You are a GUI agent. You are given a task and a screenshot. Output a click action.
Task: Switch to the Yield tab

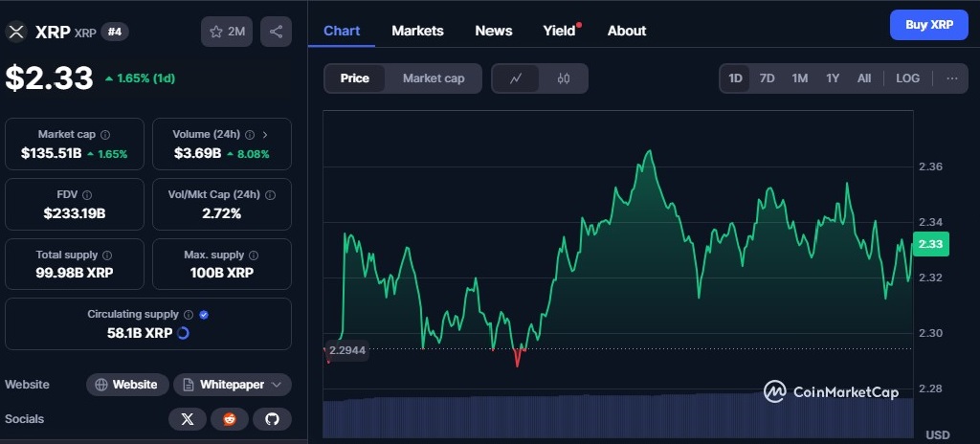[x=559, y=31]
